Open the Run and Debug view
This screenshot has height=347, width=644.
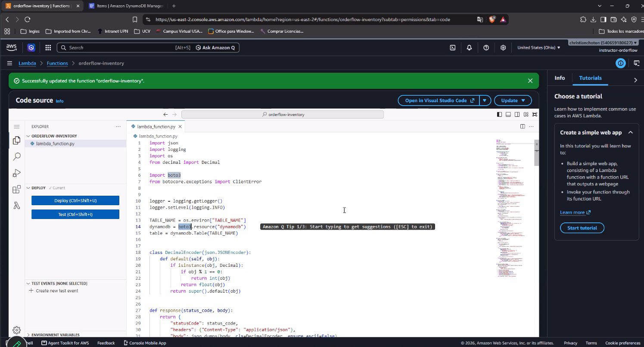tap(17, 173)
